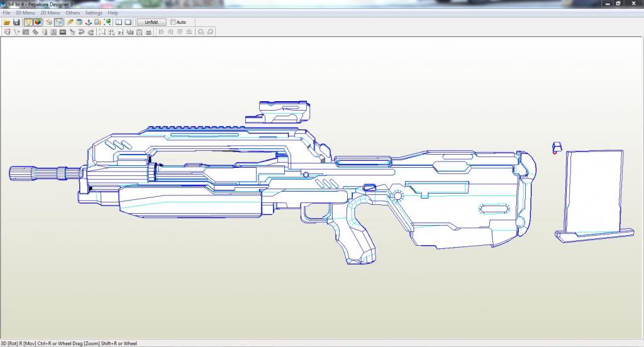Select the flat stand plate model

[594, 196]
